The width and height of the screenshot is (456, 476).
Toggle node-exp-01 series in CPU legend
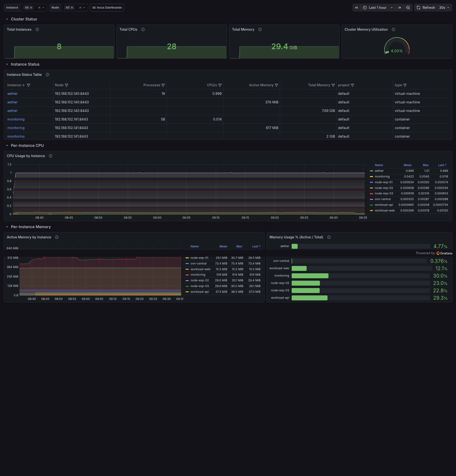pyautogui.click(x=383, y=182)
